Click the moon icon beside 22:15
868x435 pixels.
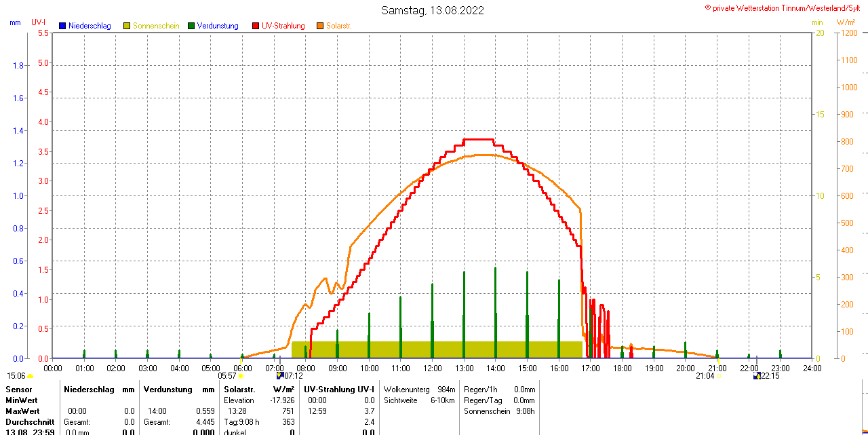click(x=756, y=375)
